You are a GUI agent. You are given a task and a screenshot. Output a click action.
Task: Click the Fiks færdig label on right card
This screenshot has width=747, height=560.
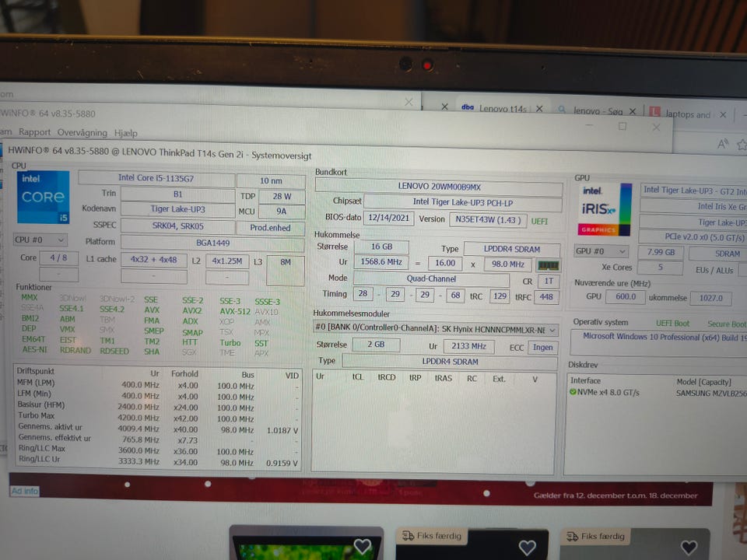[595, 536]
